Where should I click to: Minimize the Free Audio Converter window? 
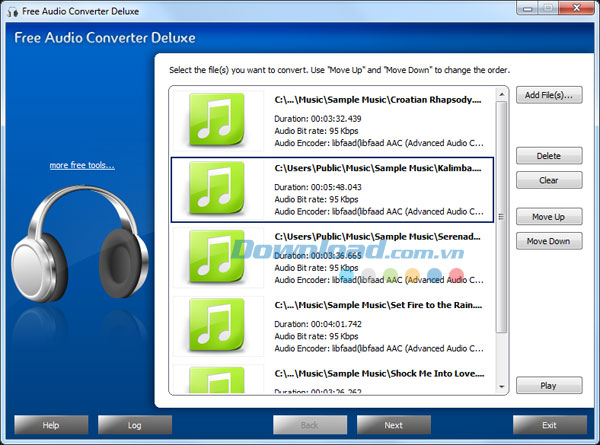point(528,8)
